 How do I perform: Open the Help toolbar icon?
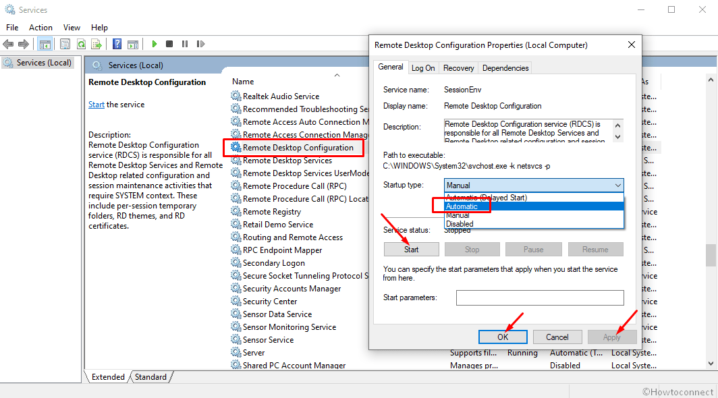117,44
